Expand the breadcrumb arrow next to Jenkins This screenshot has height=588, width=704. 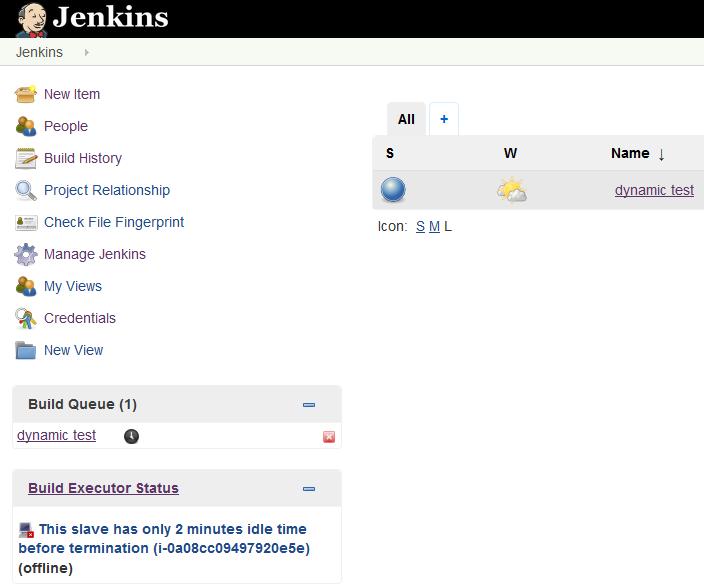click(x=87, y=53)
